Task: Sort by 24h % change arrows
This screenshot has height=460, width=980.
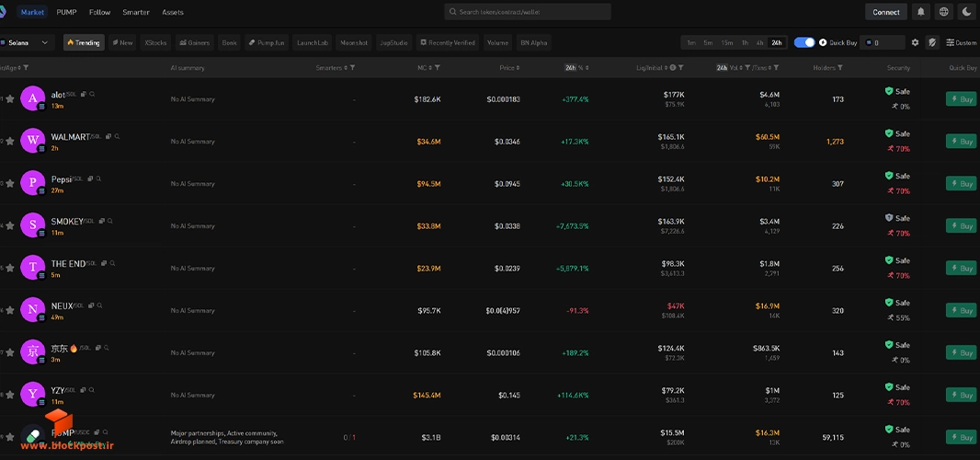Action: (x=587, y=67)
